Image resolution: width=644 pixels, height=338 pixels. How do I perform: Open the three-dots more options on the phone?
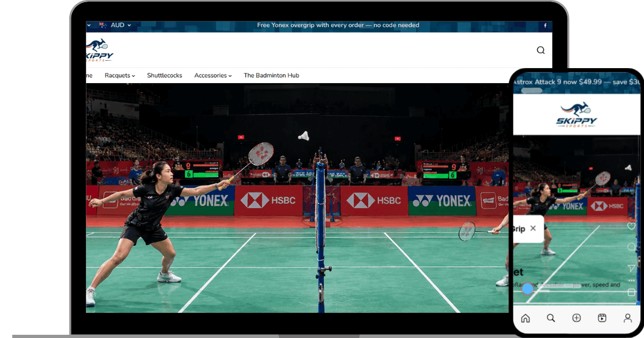pos(632,281)
